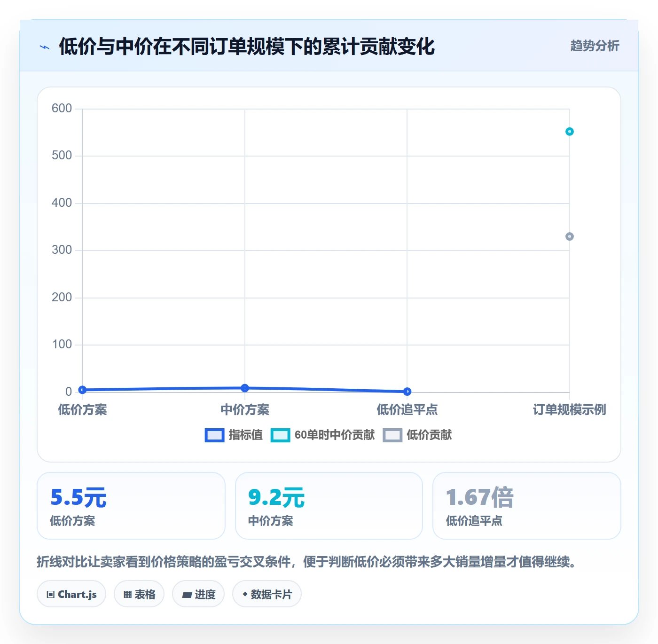Click the diamond icon in 数据卡片 tag

click(x=245, y=594)
